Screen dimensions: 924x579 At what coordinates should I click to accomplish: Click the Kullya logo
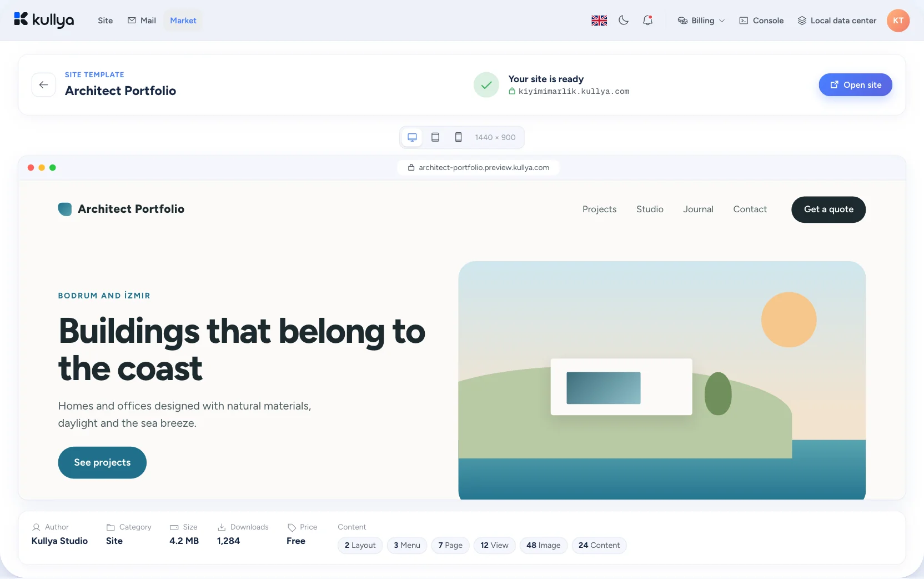(44, 20)
